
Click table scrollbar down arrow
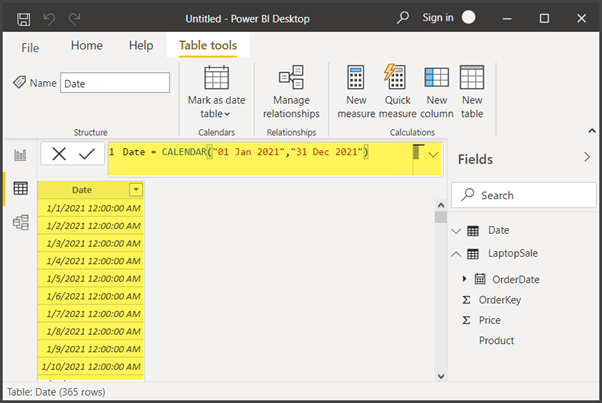441,376
